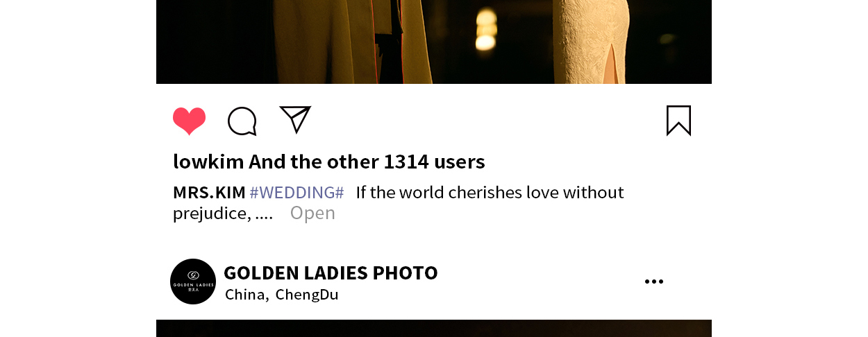Tap the glowing lights in photo

tap(486, 29)
